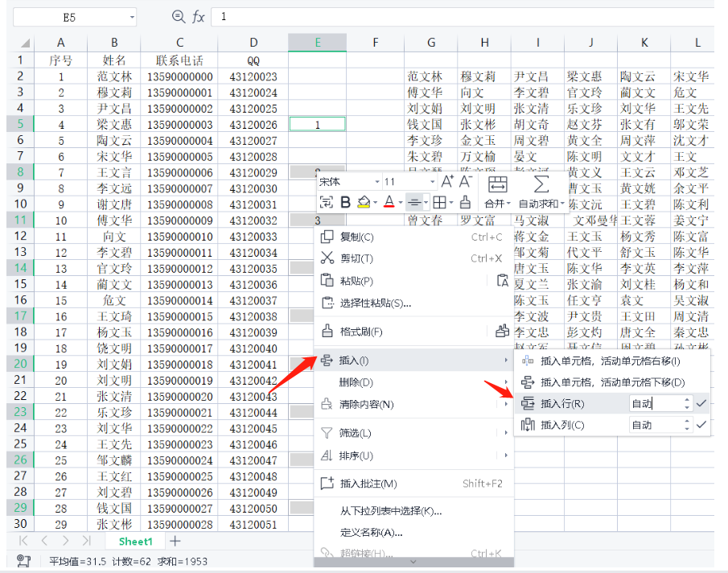Increase font size with the A+ icon
The width and height of the screenshot is (728, 573).
(x=446, y=182)
